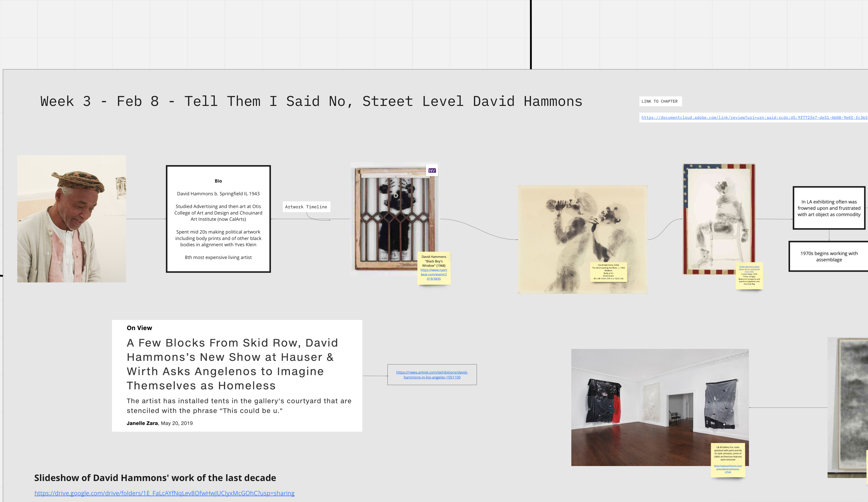Open the news.artnet.com exhibition link

coord(432,375)
